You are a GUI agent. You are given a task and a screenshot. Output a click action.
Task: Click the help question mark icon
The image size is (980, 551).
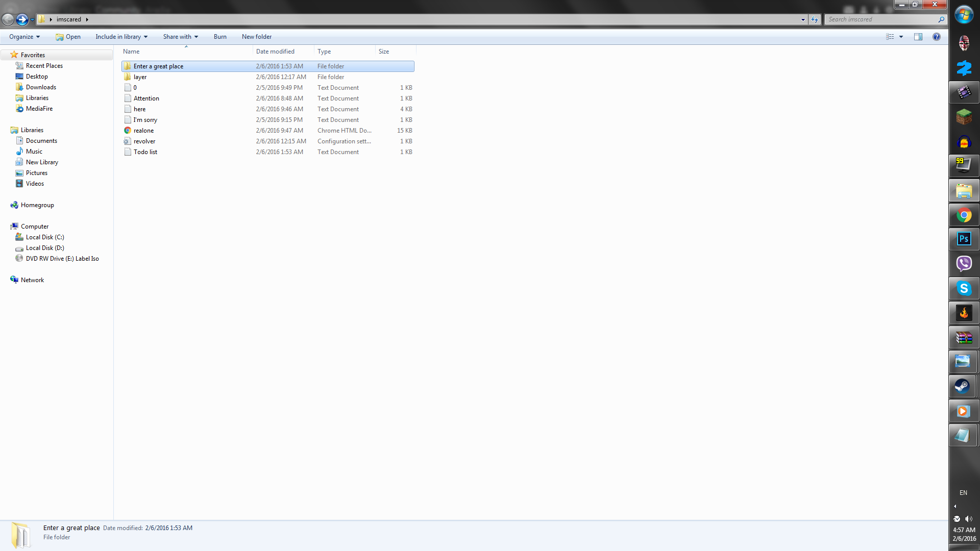936,37
